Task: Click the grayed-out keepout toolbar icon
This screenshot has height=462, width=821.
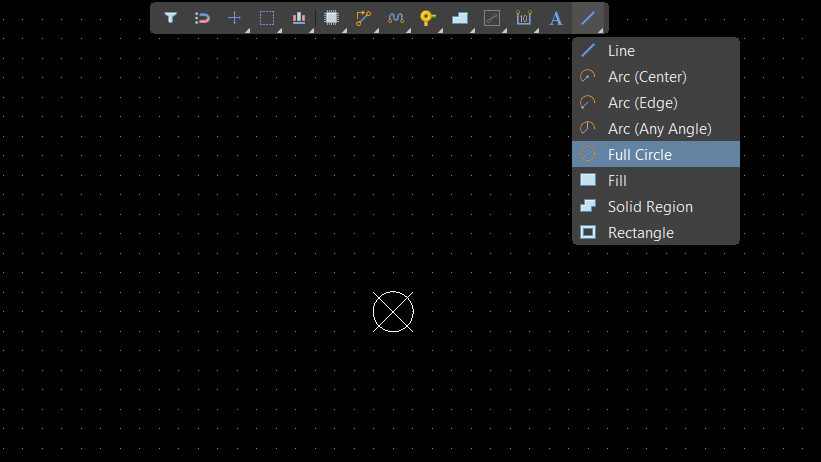Action: point(491,18)
